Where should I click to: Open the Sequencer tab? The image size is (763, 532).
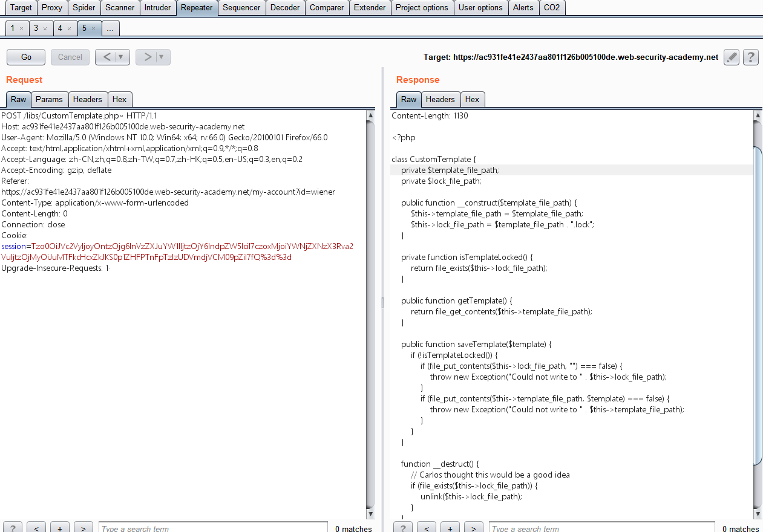point(241,8)
